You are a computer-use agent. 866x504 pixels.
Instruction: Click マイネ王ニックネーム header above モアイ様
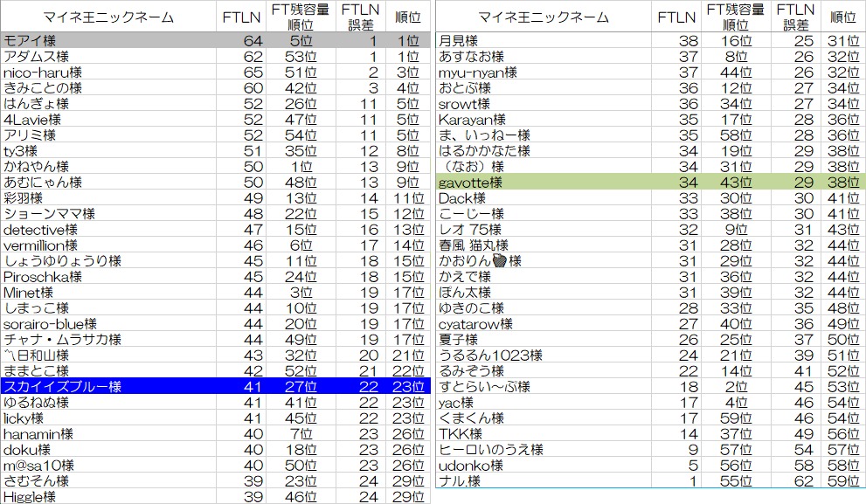(108, 17)
